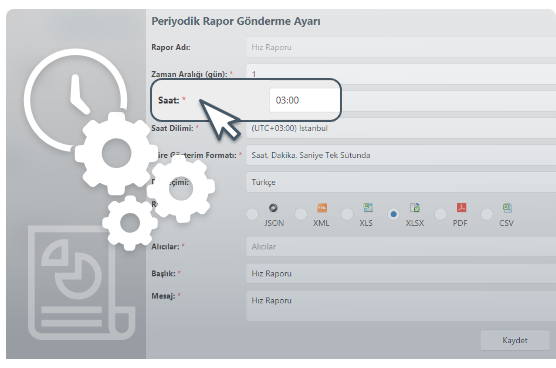Viewport: 556px width, 368px height.
Task: Choose the CSV radio button
Action: (487, 214)
